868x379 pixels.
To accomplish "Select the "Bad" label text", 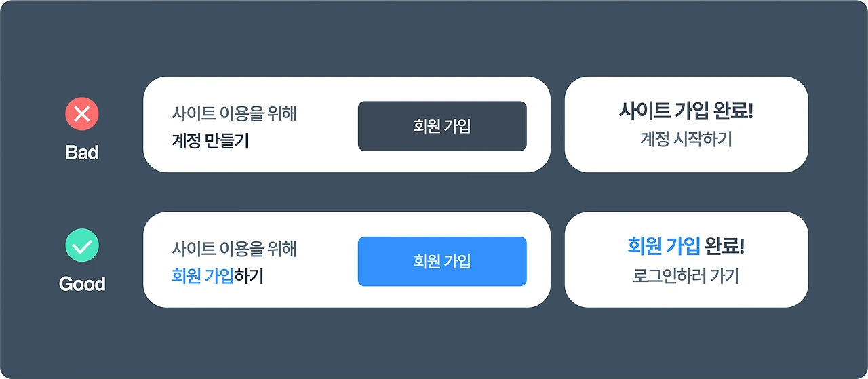I will pos(82,153).
